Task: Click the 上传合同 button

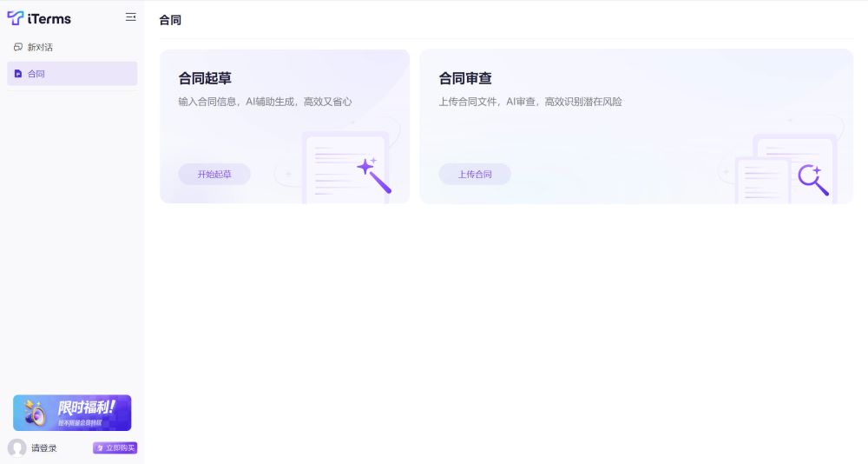Action: click(x=475, y=174)
